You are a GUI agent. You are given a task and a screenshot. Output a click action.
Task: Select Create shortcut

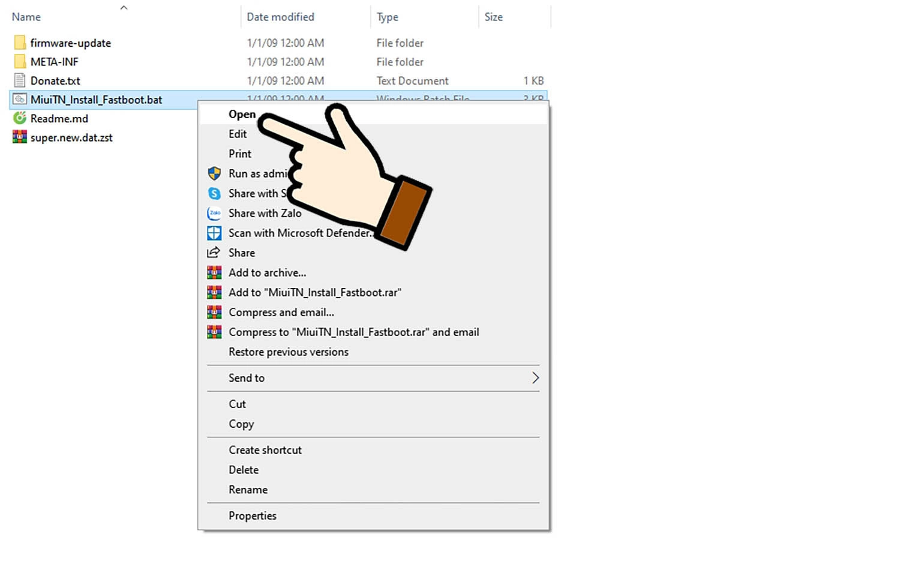pyautogui.click(x=265, y=450)
